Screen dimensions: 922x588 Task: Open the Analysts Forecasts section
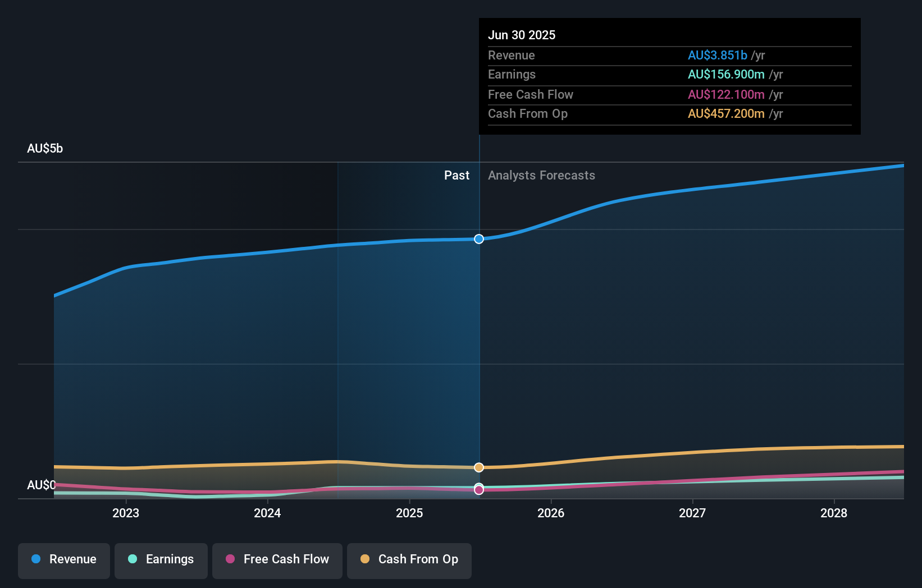coord(541,175)
